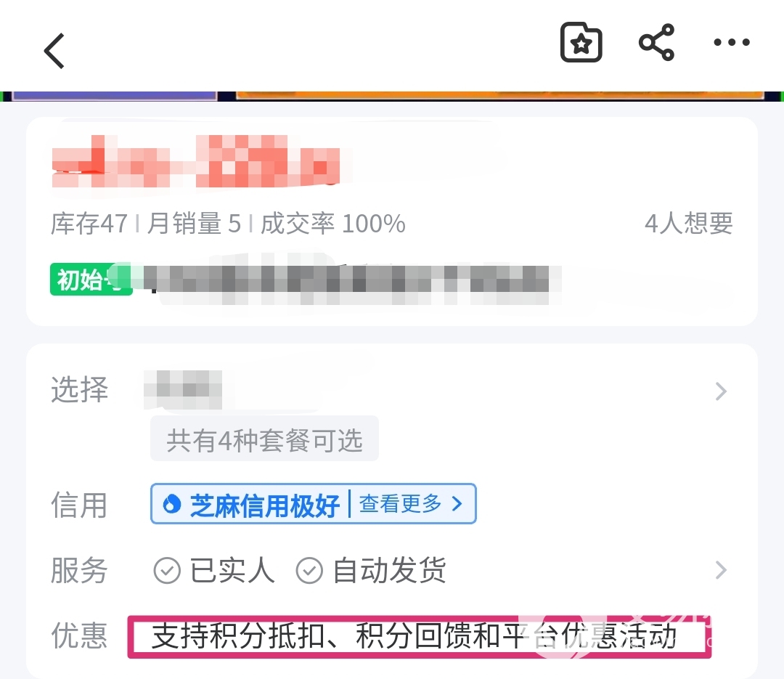This screenshot has width=784, height=679.
Task: Add listing to favorites with star icon
Action: click(581, 43)
